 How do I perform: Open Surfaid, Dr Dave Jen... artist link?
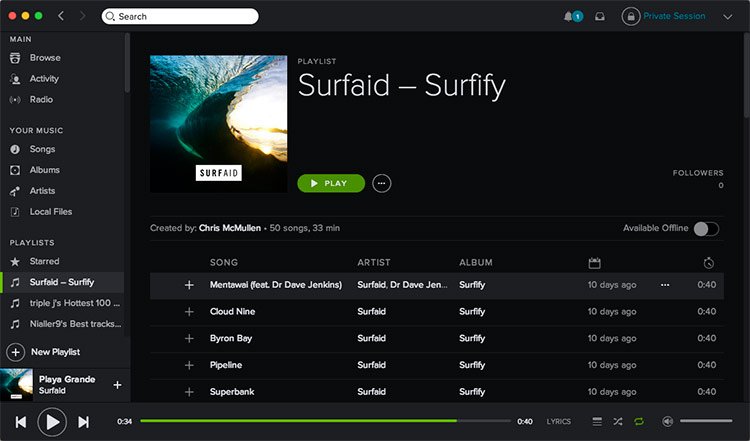[402, 285]
